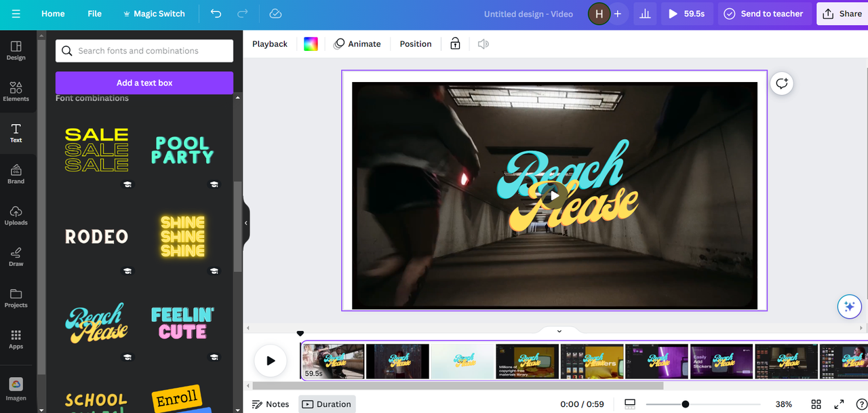Open the Brand sidebar tab

(16, 174)
